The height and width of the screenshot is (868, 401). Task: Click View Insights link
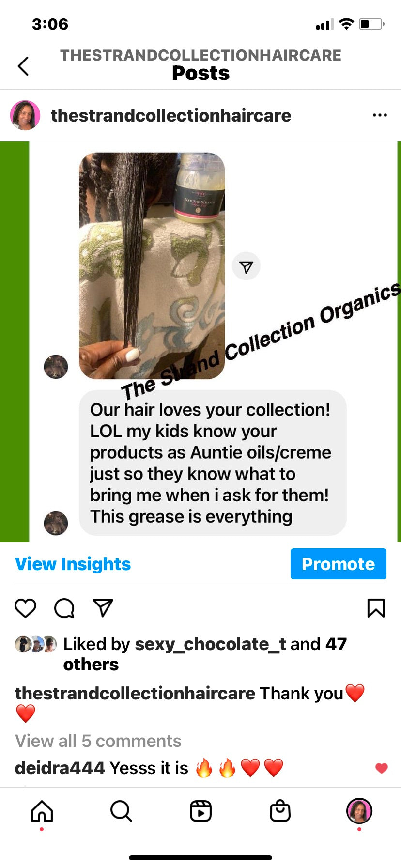(73, 564)
